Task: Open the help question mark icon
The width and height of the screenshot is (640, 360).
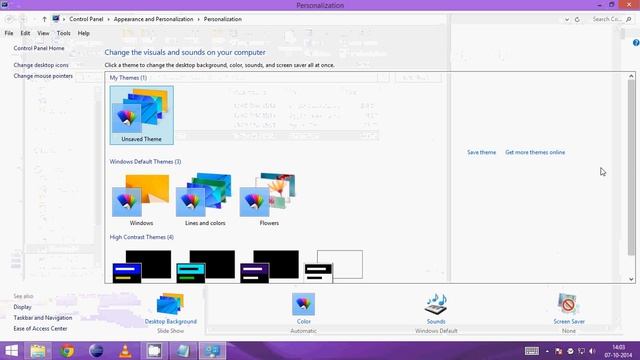Action: 636,42
